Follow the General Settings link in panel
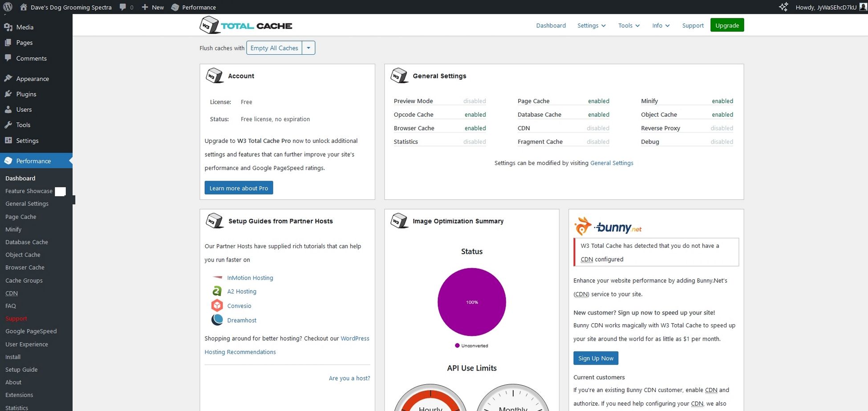The height and width of the screenshot is (411, 868). click(612, 163)
